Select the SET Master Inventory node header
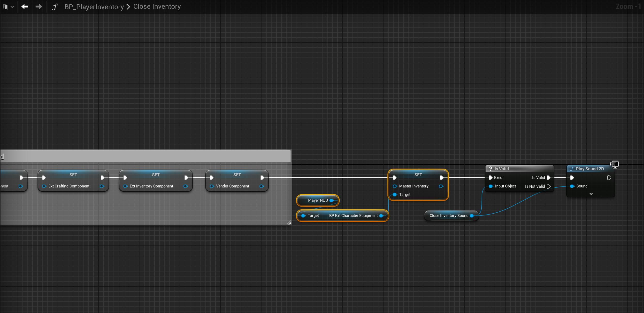 tap(418, 175)
